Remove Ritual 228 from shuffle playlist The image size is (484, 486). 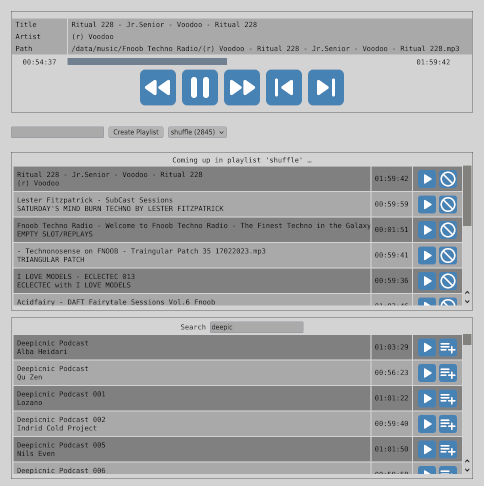[x=448, y=179]
